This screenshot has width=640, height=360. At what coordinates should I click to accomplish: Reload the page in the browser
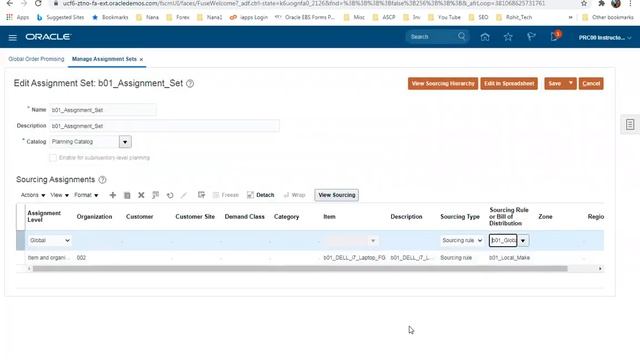coord(38,3)
